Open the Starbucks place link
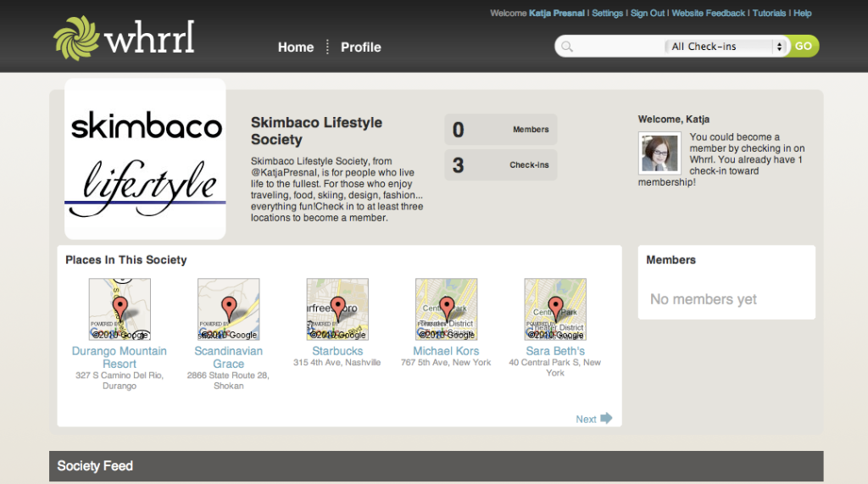Image resolution: width=868 pixels, height=484 pixels. [337, 351]
